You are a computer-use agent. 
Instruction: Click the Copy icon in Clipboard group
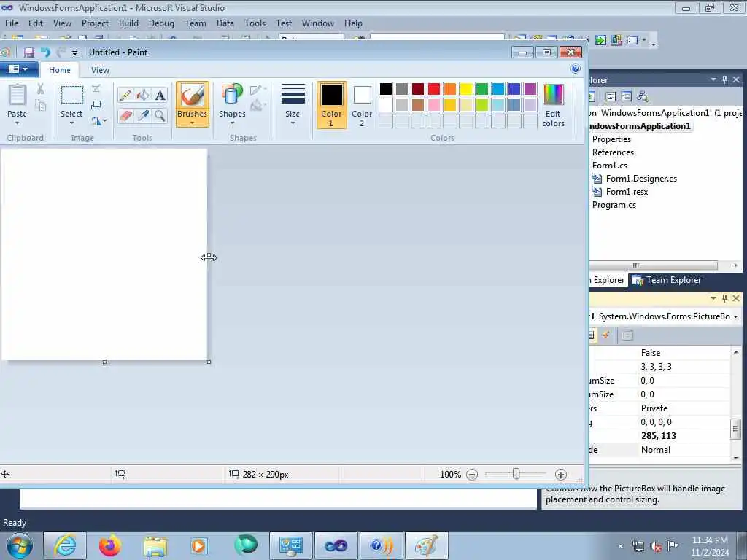(41, 106)
